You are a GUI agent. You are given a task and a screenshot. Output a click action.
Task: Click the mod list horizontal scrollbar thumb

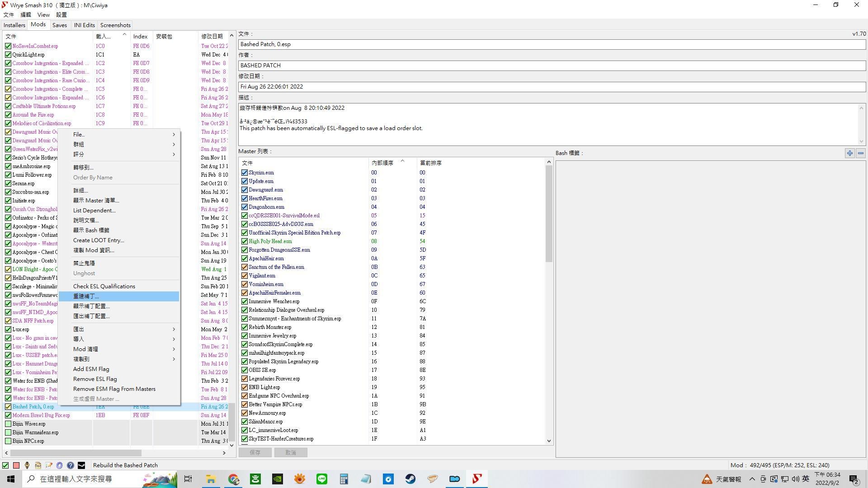tap(75, 453)
